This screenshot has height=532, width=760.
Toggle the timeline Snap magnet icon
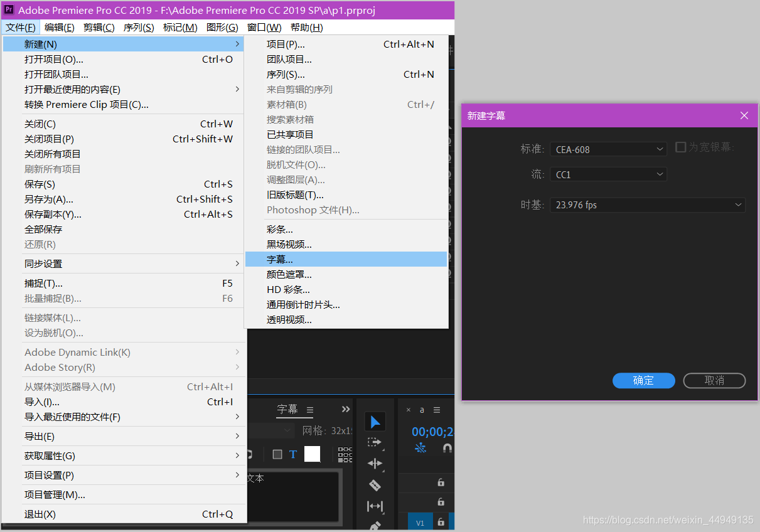point(447,448)
